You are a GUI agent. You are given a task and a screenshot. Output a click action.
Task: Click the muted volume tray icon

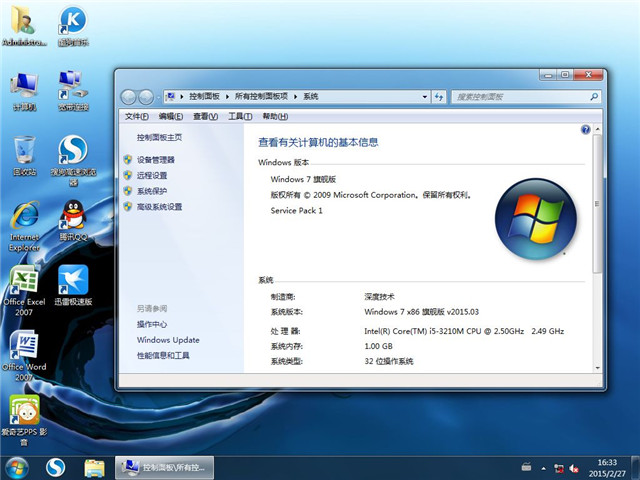574,468
